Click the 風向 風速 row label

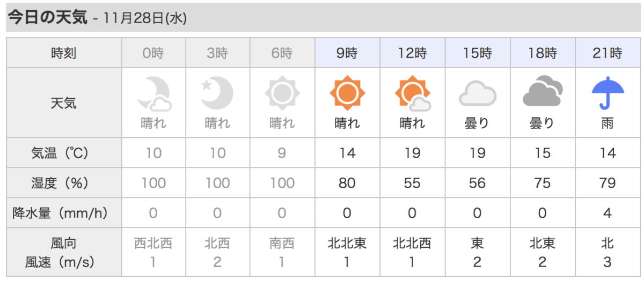[x=64, y=252]
